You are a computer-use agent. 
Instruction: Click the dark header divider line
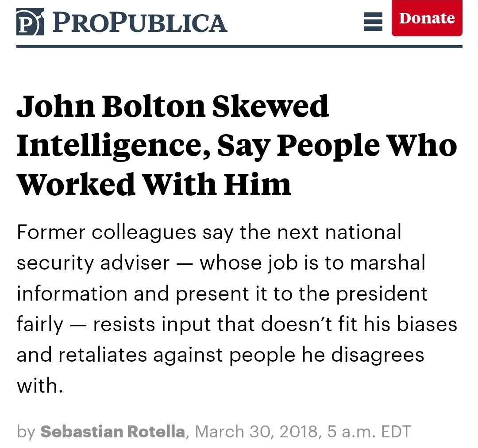point(239,46)
